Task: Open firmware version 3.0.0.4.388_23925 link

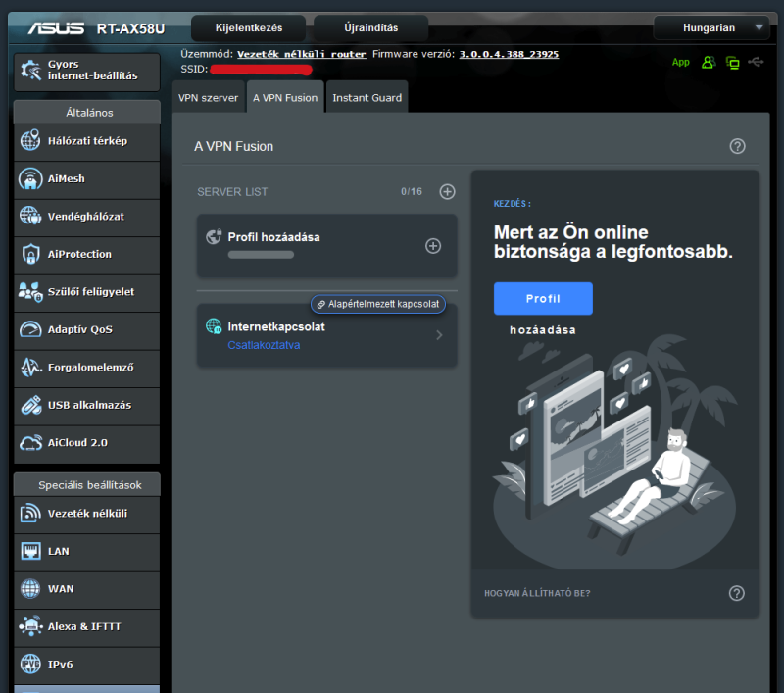Action: click(509, 54)
